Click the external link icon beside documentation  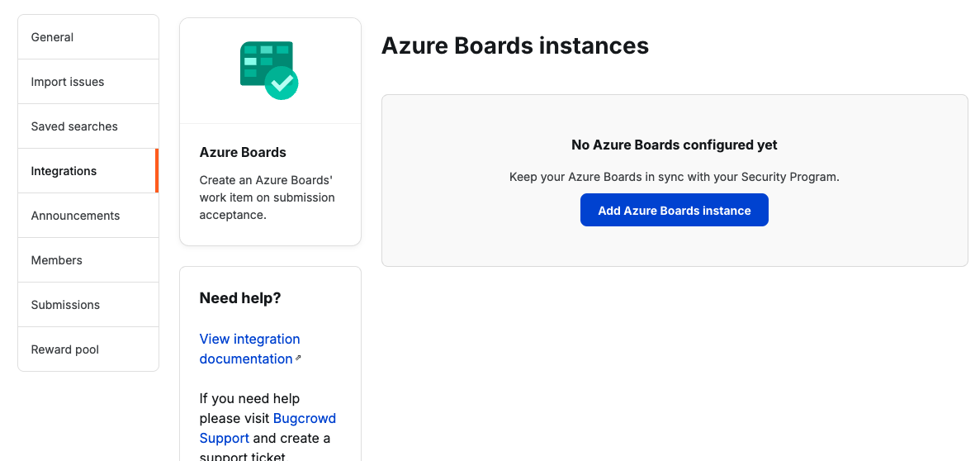coord(298,359)
